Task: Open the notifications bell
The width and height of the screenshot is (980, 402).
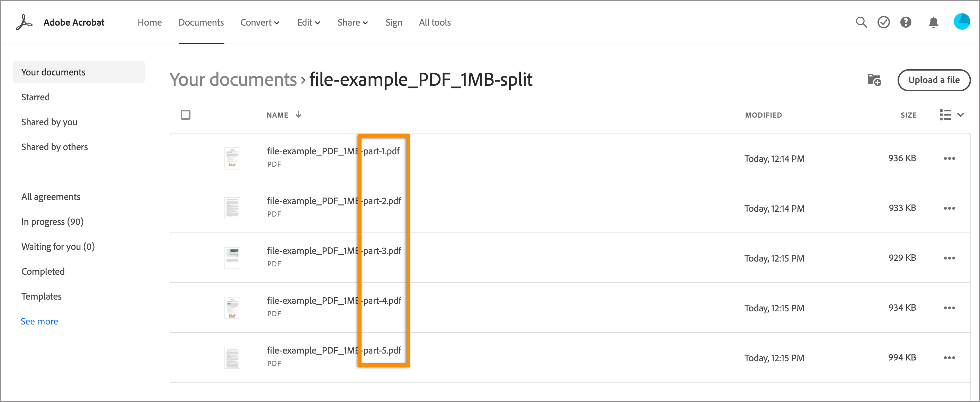Action: click(x=933, y=22)
